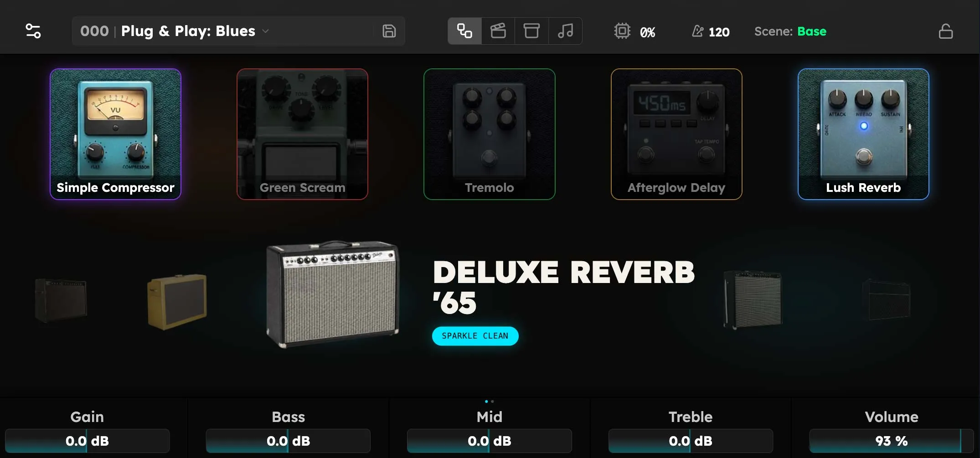This screenshot has height=458, width=980.
Task: Select the Afterglow Delay pedal
Action: [x=676, y=134]
